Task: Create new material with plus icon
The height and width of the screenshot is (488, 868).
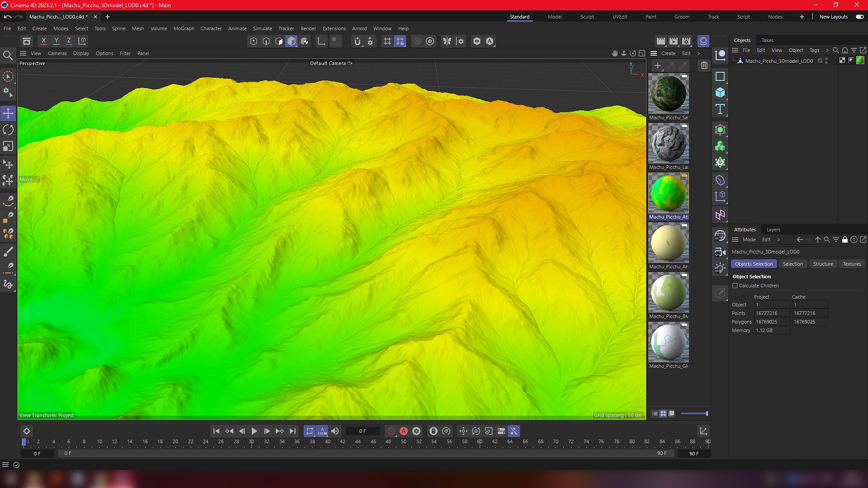Action: pyautogui.click(x=658, y=66)
